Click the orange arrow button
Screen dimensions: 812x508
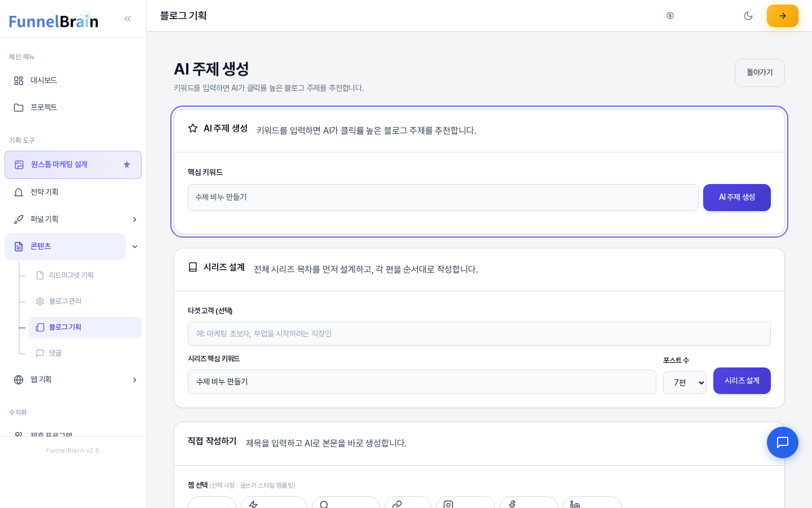point(783,16)
